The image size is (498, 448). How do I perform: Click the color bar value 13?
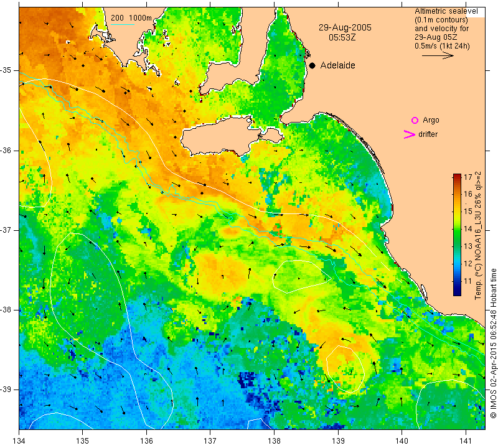pos(468,246)
